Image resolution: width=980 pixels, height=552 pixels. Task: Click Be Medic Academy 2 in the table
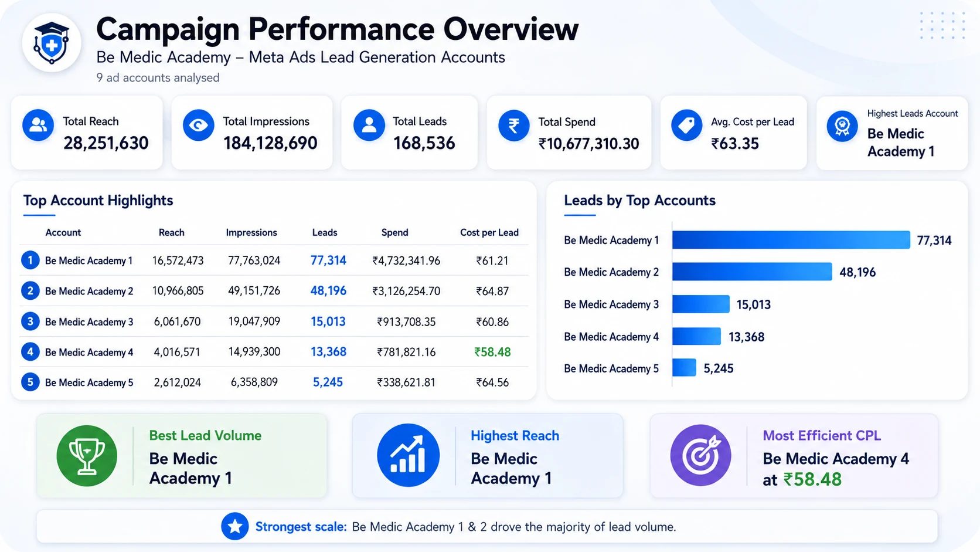pyautogui.click(x=89, y=291)
